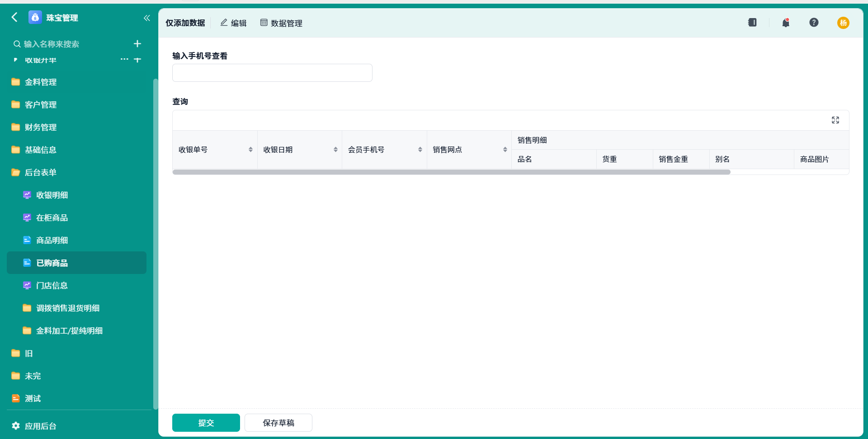Sort by 收银日期 column arrows
The height and width of the screenshot is (439, 868).
coord(335,150)
